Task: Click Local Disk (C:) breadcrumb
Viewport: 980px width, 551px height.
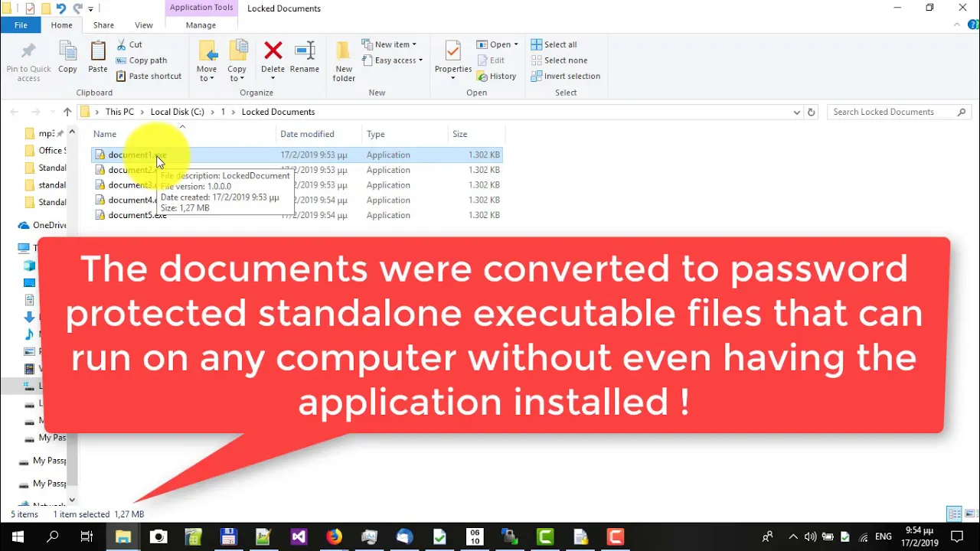Action: coord(177,112)
